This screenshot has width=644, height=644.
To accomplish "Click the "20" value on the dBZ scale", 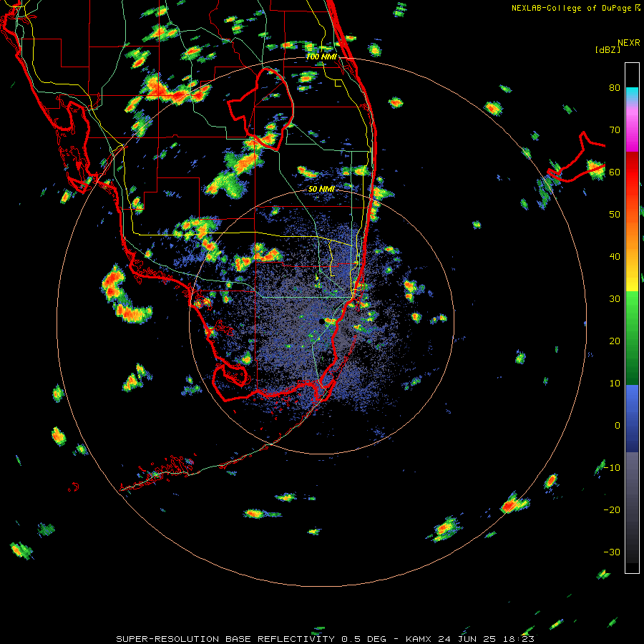I will [x=615, y=341].
